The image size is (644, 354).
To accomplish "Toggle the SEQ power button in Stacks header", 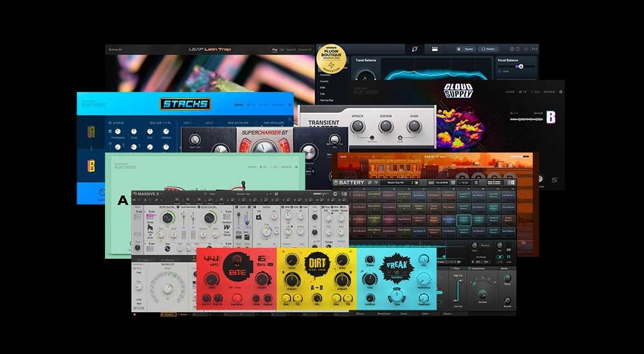I will tap(260, 105).
